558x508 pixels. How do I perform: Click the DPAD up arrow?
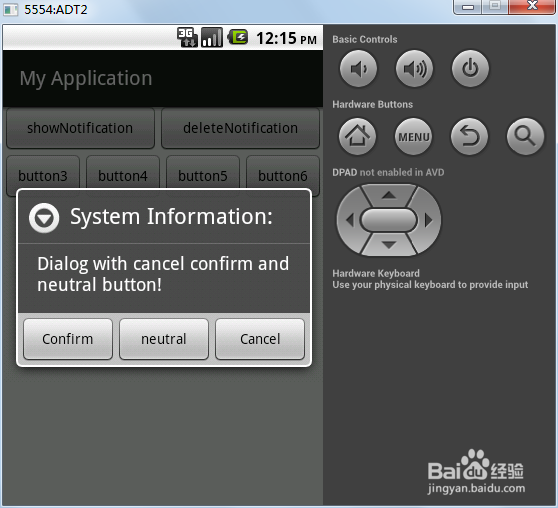pyautogui.click(x=389, y=195)
